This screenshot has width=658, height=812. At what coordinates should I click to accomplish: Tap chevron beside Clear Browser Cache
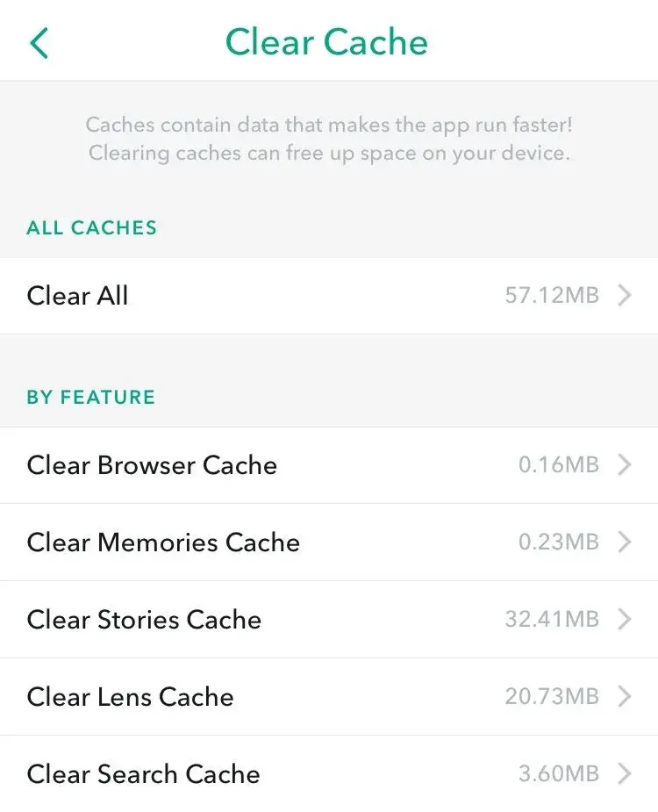tap(625, 465)
